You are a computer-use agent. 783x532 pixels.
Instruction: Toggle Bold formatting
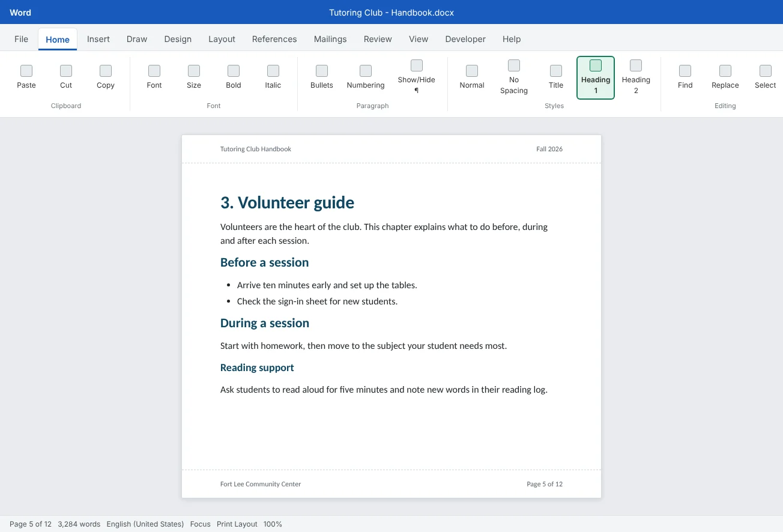(234, 78)
